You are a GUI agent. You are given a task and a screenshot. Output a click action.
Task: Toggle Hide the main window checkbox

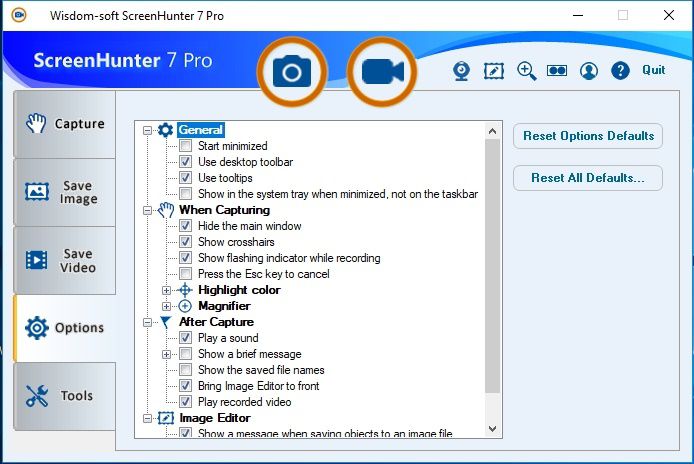tap(185, 226)
